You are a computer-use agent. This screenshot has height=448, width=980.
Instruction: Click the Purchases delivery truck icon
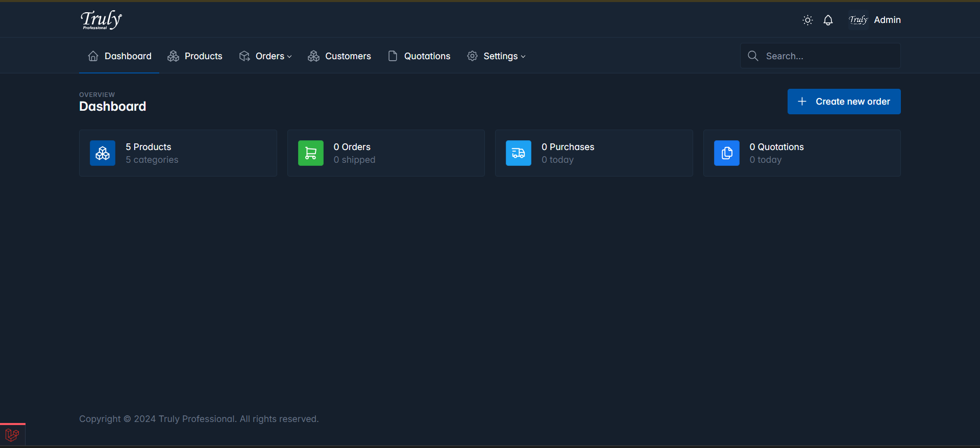pos(518,153)
